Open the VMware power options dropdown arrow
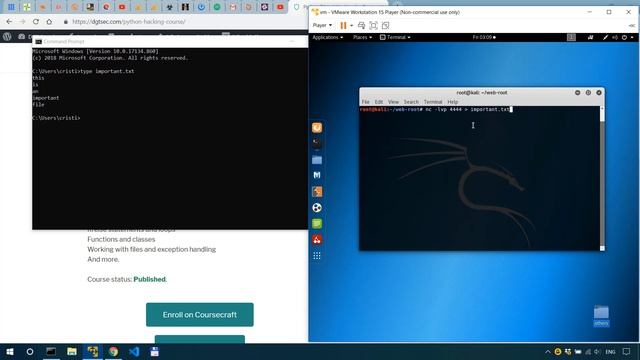The width and height of the screenshot is (640, 360). 351,26
